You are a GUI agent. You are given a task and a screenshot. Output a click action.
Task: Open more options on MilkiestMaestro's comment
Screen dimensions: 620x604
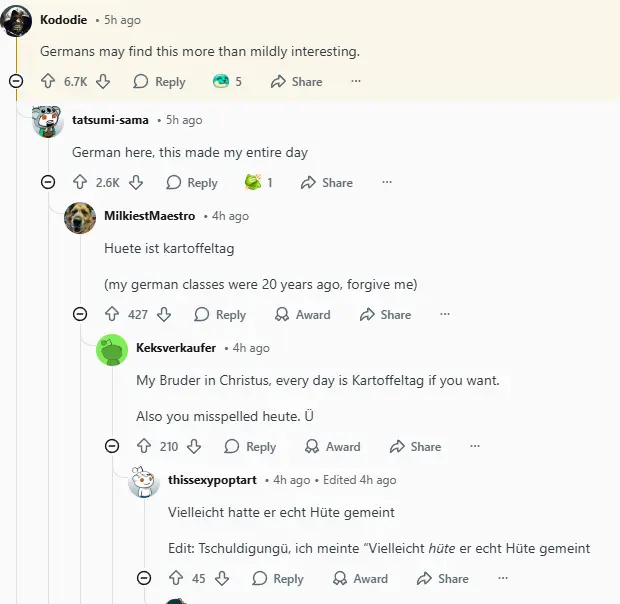pyautogui.click(x=445, y=314)
